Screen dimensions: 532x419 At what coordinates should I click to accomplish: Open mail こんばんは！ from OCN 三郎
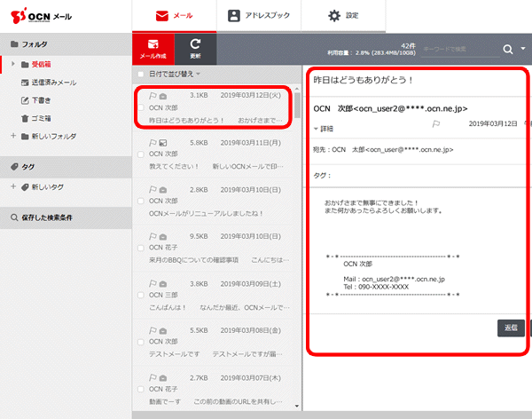click(213, 295)
